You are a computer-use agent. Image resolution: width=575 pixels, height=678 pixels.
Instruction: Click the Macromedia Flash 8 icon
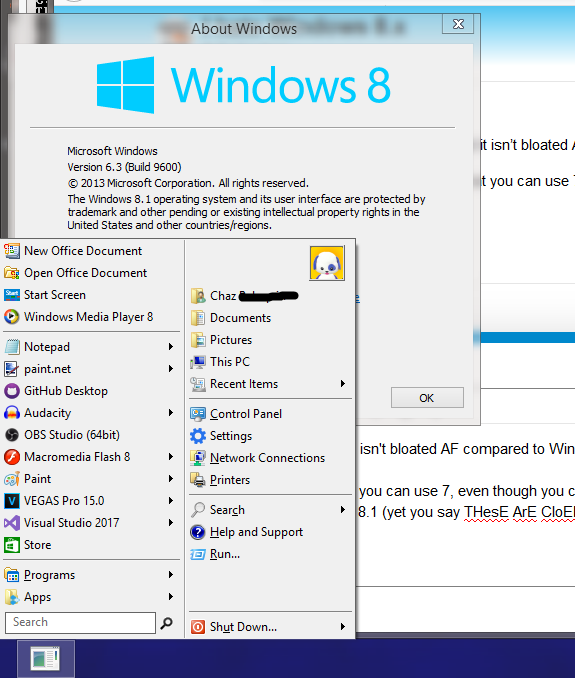click(12, 457)
